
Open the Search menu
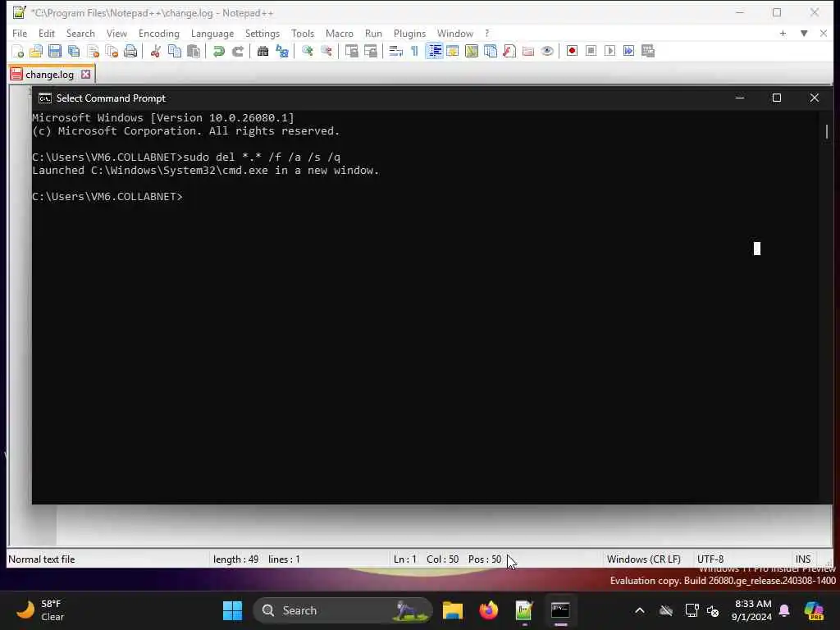click(x=80, y=33)
